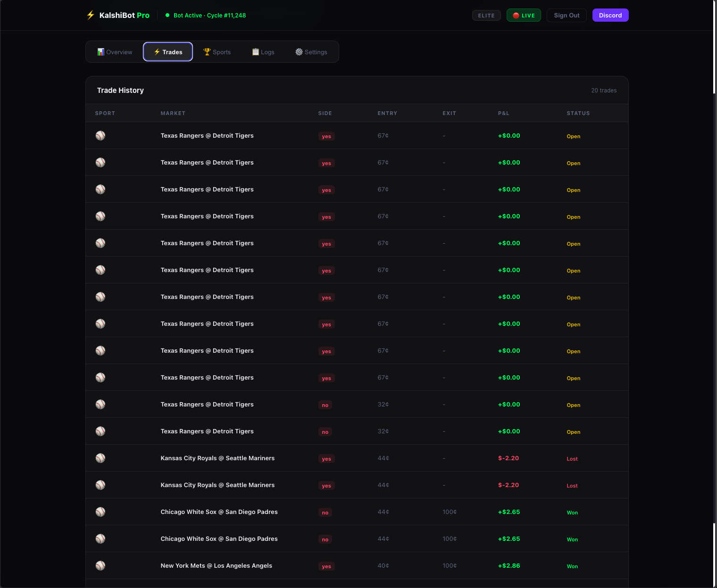Select New York Mets @ Los Angeles Angels market
717x588 pixels.
click(x=217, y=566)
